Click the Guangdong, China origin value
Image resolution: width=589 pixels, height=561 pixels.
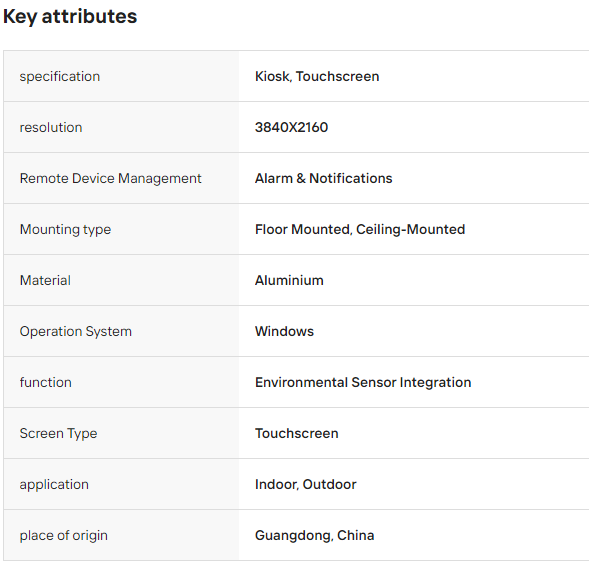pos(314,535)
